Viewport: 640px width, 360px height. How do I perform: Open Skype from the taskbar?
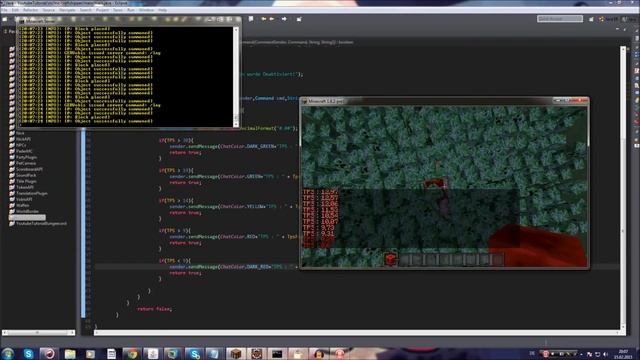point(28,354)
